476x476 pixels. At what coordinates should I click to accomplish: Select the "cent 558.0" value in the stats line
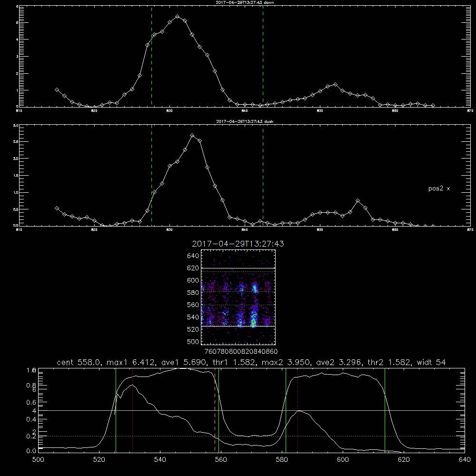[x=79, y=362]
